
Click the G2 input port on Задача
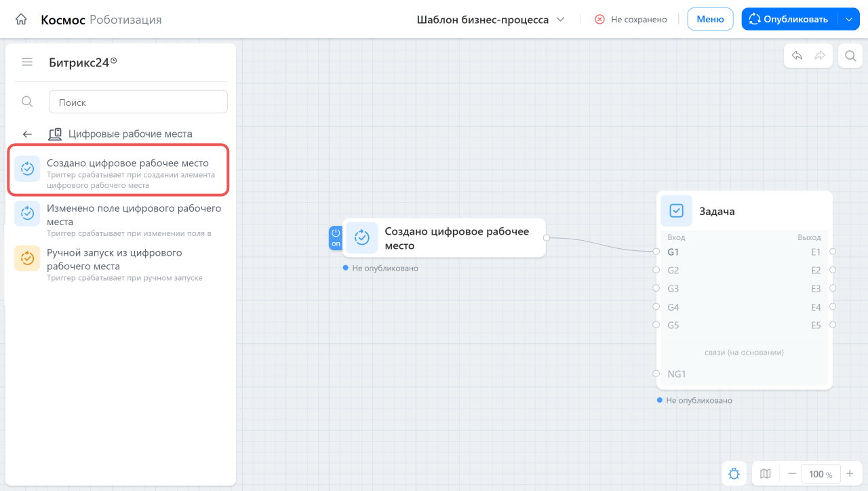click(656, 270)
